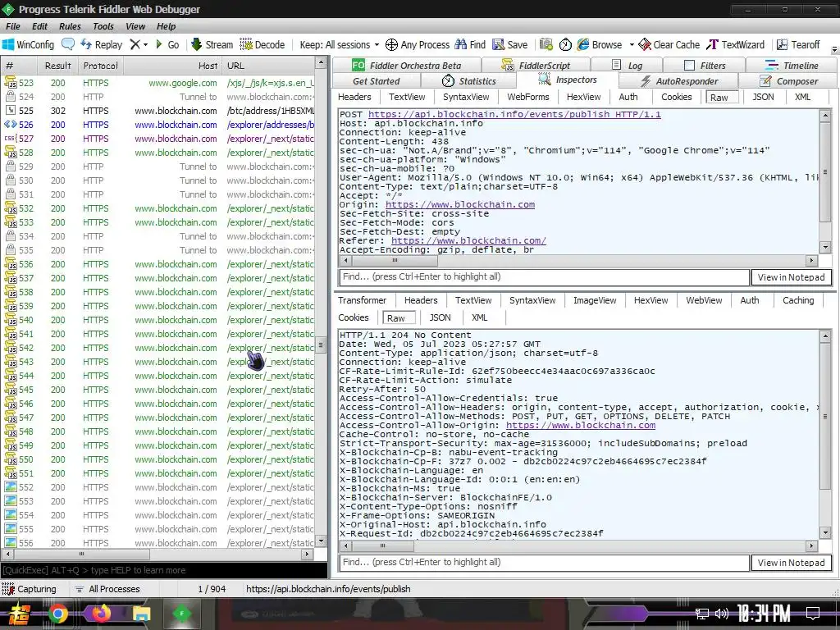This screenshot has width=840, height=630.
Task: Click the Origin https://www.blockchain.com link
Action: [460, 204]
